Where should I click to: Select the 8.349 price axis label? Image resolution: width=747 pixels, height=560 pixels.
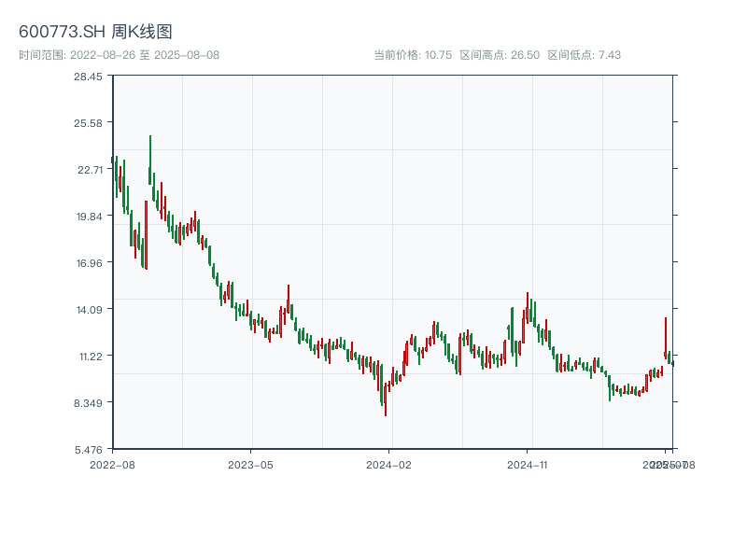(90, 403)
